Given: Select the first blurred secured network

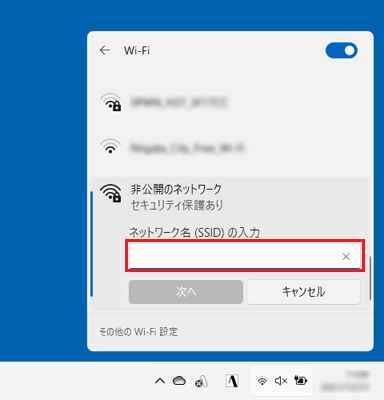Looking at the screenshot, I should point(230,102).
